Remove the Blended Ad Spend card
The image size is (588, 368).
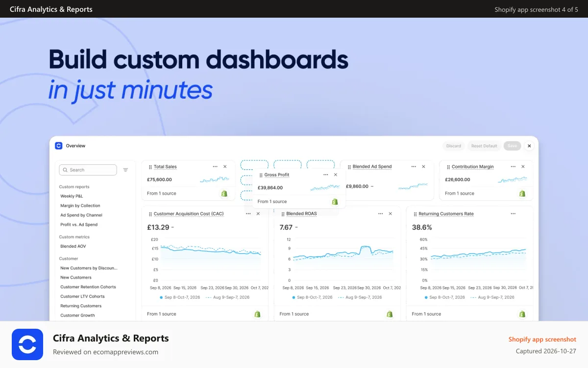(x=423, y=167)
